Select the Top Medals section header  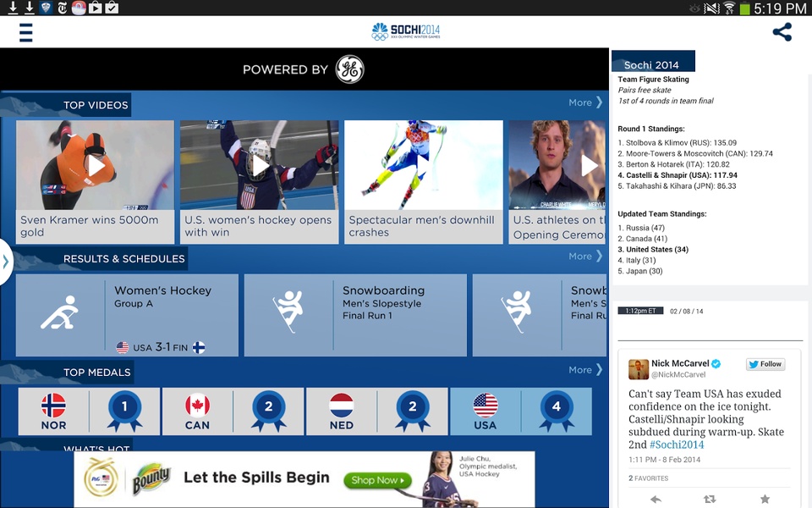coord(96,373)
